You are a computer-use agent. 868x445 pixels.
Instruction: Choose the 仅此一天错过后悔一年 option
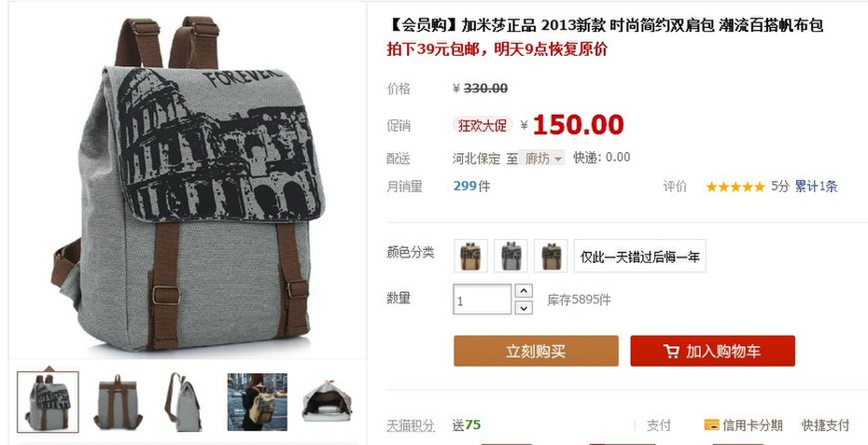pos(640,257)
